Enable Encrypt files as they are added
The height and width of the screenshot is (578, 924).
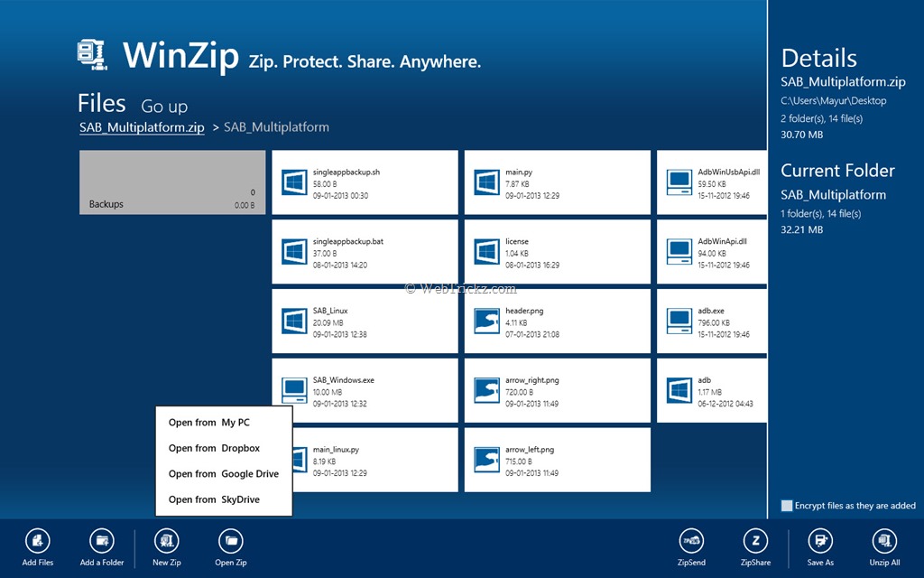pyautogui.click(x=787, y=506)
